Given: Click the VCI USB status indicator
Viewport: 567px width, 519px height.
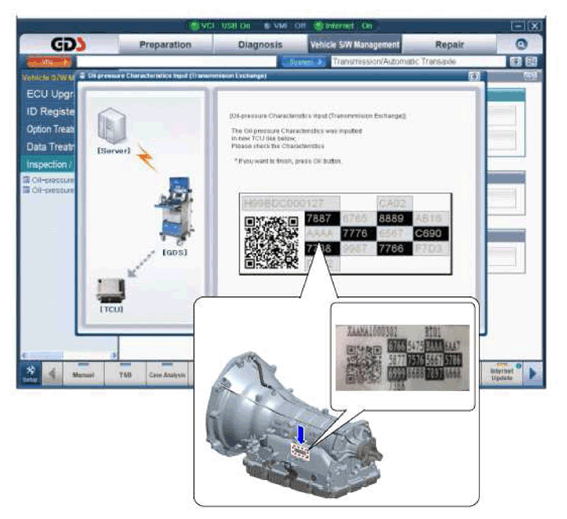Looking at the screenshot, I should (x=220, y=26).
